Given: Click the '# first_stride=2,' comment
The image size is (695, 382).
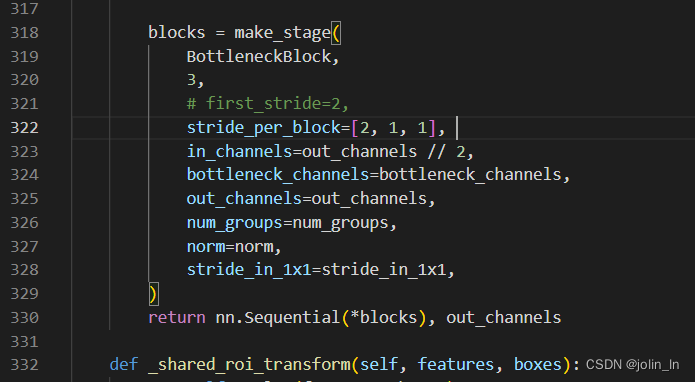Looking at the screenshot, I should [268, 104].
